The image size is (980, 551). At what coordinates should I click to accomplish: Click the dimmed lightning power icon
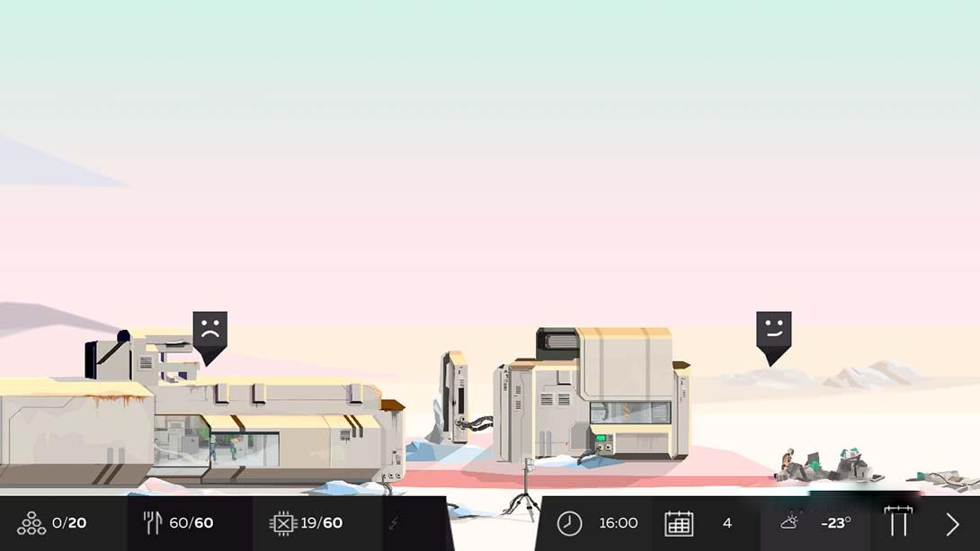pyautogui.click(x=392, y=523)
